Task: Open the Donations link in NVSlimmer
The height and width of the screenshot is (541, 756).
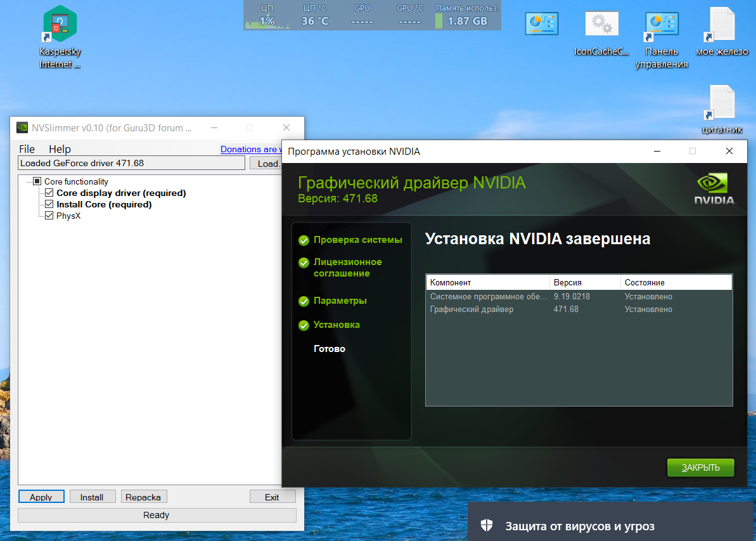Action: point(251,149)
